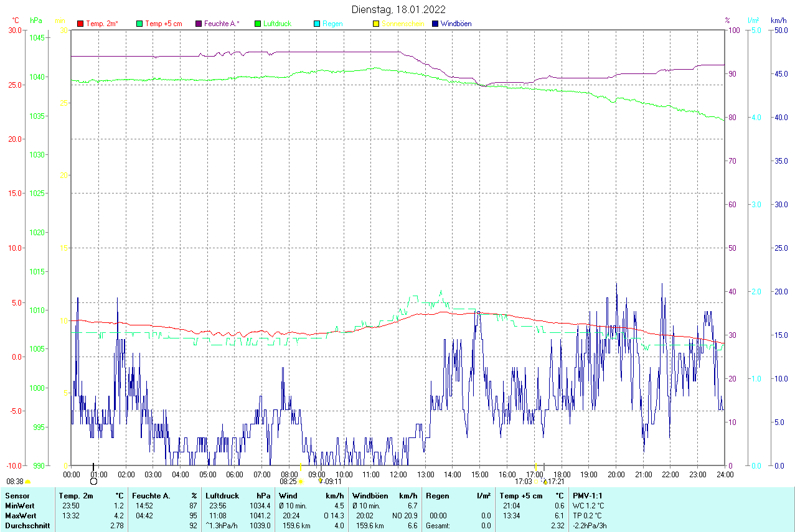Viewport: 795px width, 532px height.
Task: Click the 'MaxWert' row label
Action: (x=21, y=516)
